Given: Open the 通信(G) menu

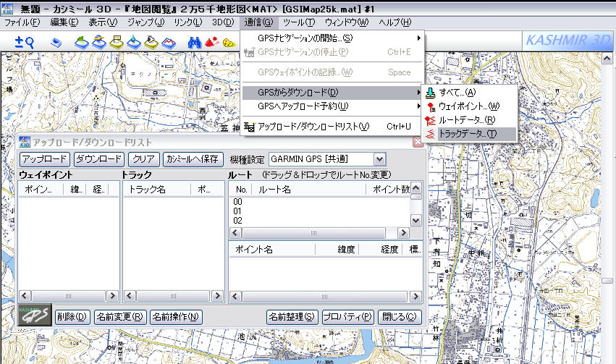Looking at the screenshot, I should [258, 22].
